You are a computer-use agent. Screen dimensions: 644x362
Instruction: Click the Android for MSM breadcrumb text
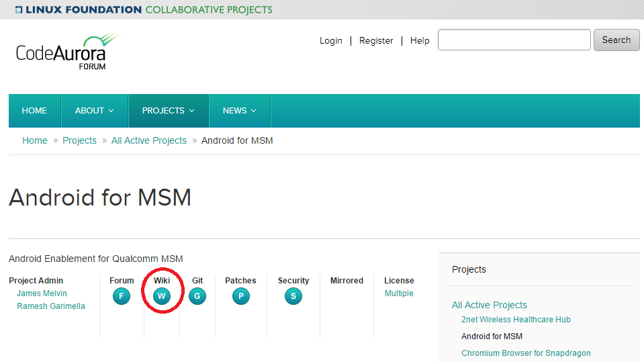pos(237,140)
